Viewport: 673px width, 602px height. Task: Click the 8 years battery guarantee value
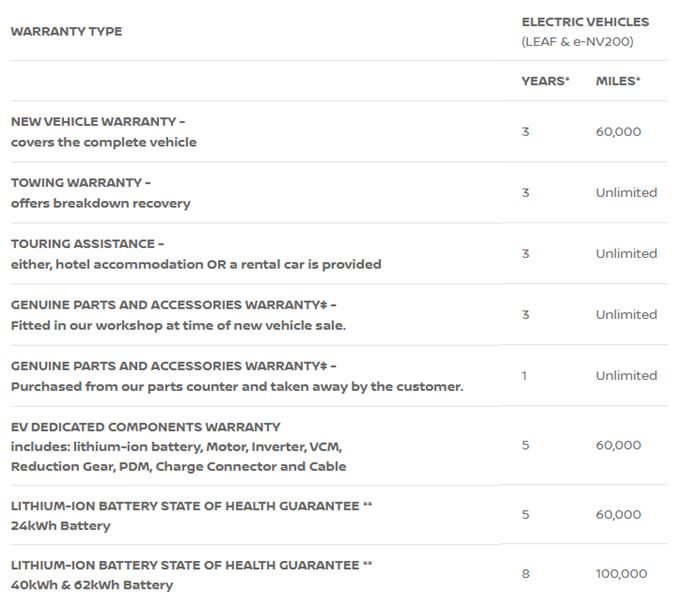[x=525, y=574]
